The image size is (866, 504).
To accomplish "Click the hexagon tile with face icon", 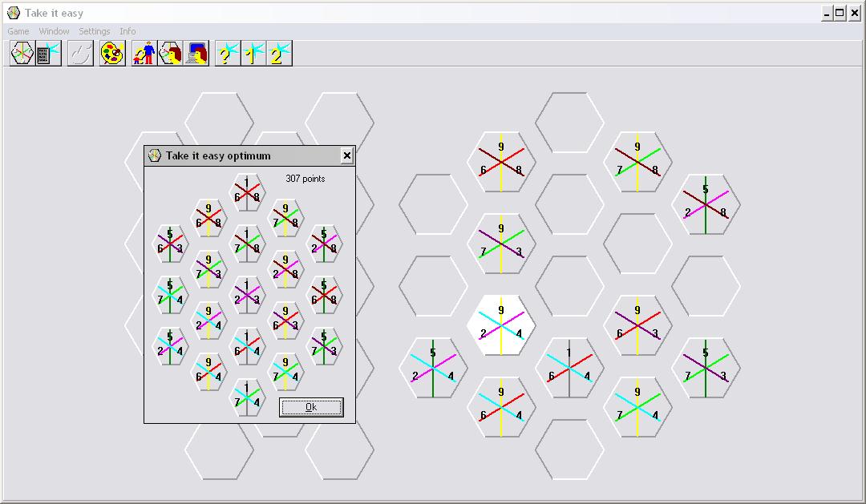I will click(x=170, y=54).
